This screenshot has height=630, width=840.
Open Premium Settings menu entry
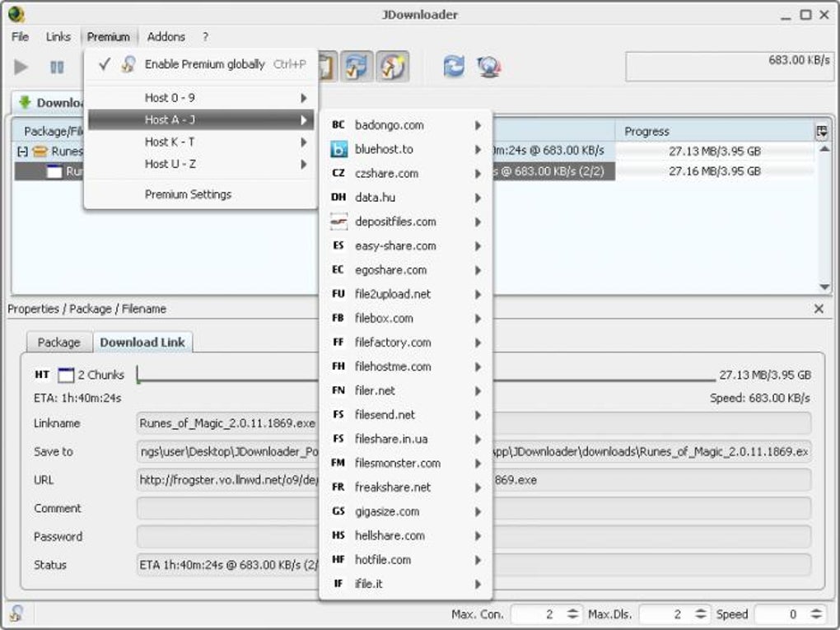coord(188,194)
